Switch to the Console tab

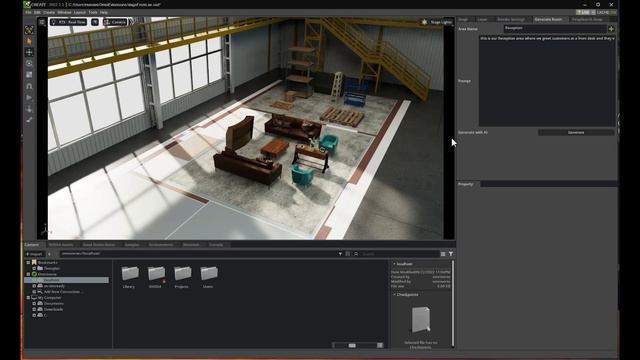coord(216,245)
